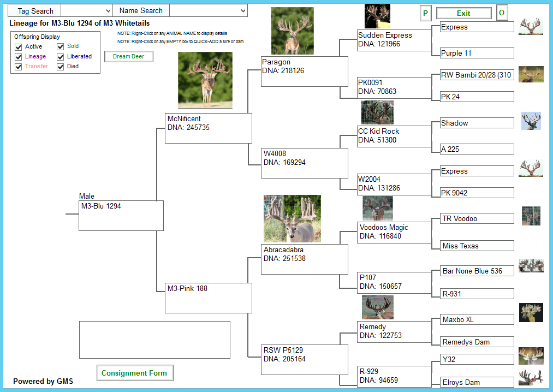Uncheck the Active offspring checkbox

(x=19, y=47)
